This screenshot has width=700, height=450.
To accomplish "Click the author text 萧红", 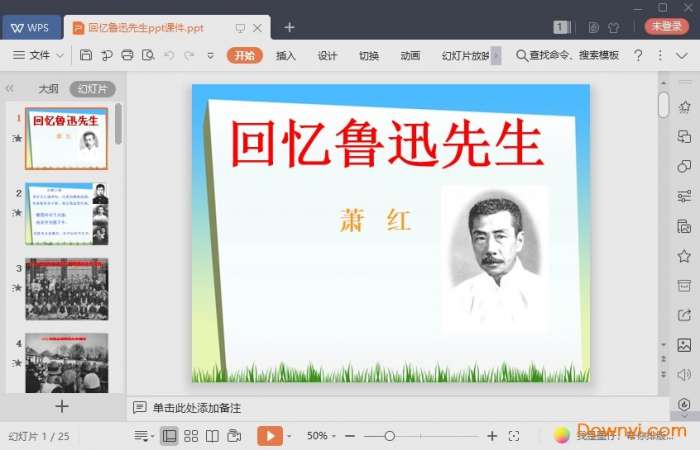I will pyautogui.click(x=375, y=221).
